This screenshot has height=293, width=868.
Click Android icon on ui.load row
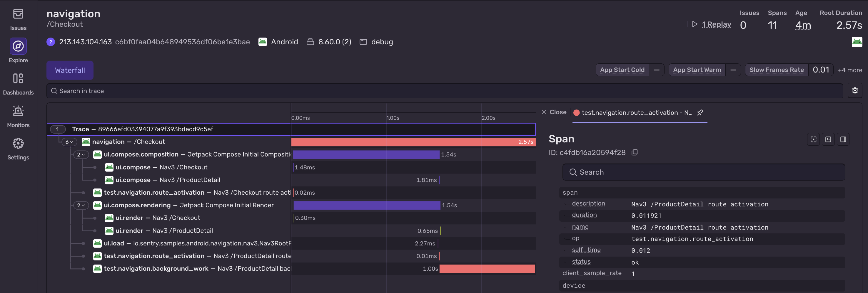click(x=97, y=243)
